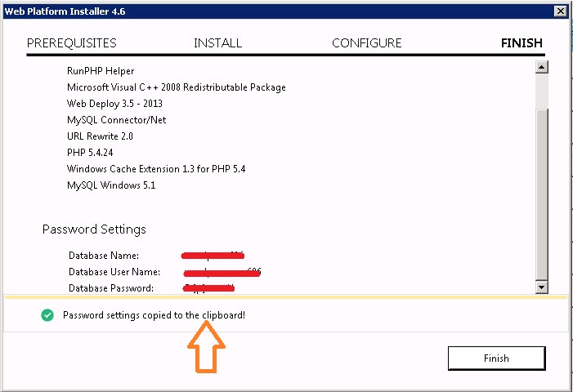573x392 pixels.
Task: Select the INSTALL step heading
Action: pyautogui.click(x=217, y=43)
